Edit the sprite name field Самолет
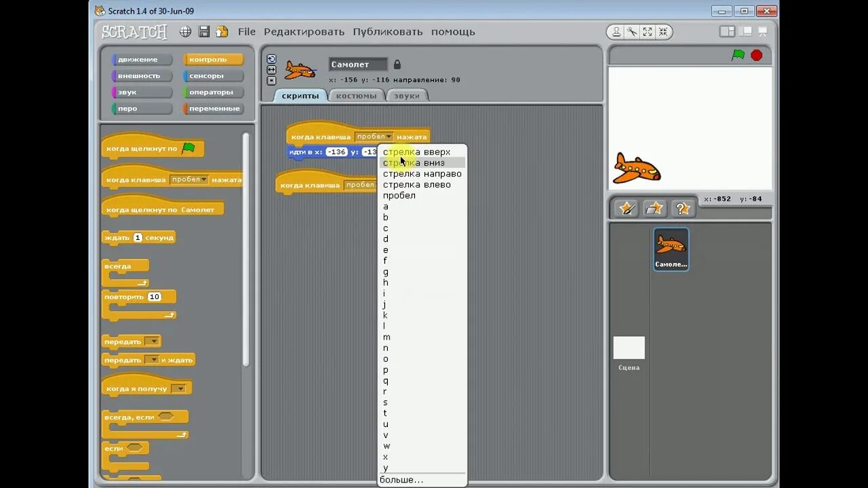Screen dimensions: 868x488 [x=358, y=64]
